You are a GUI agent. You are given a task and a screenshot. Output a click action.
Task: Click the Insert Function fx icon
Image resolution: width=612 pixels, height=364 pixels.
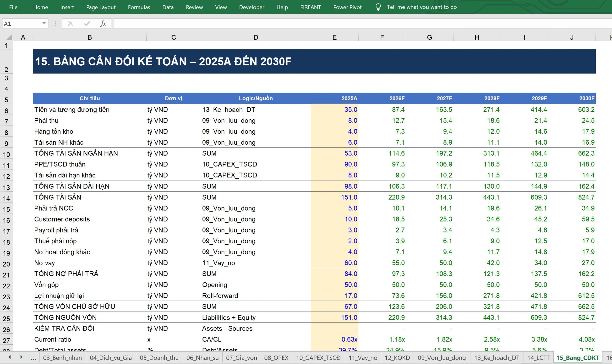click(x=103, y=24)
